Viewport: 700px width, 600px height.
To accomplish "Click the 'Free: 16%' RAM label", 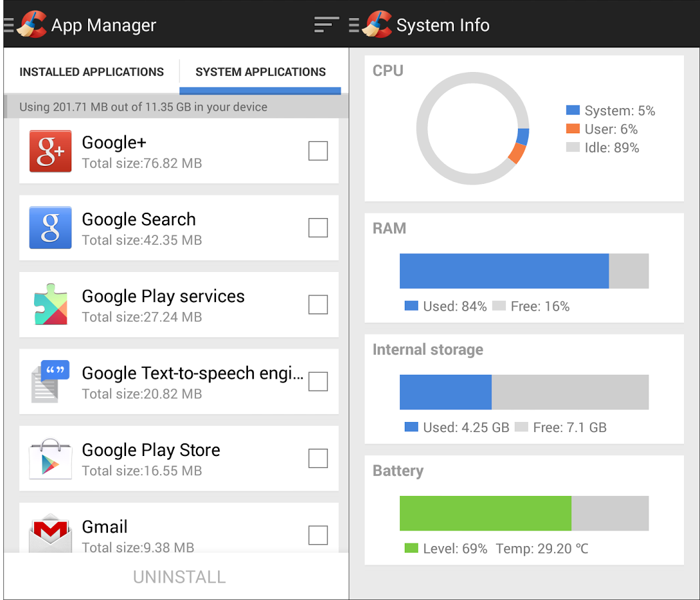I will pyautogui.click(x=540, y=306).
